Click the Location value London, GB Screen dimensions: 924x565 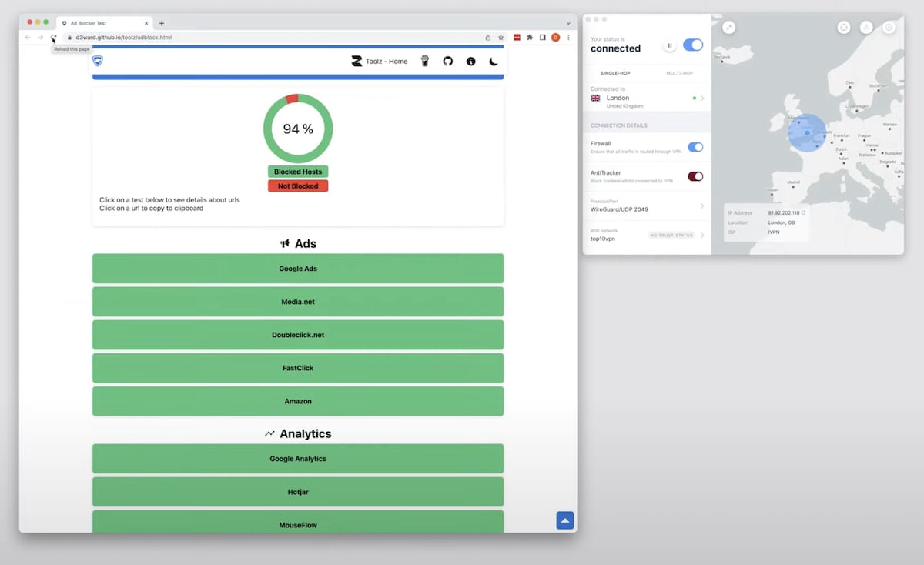click(x=781, y=222)
